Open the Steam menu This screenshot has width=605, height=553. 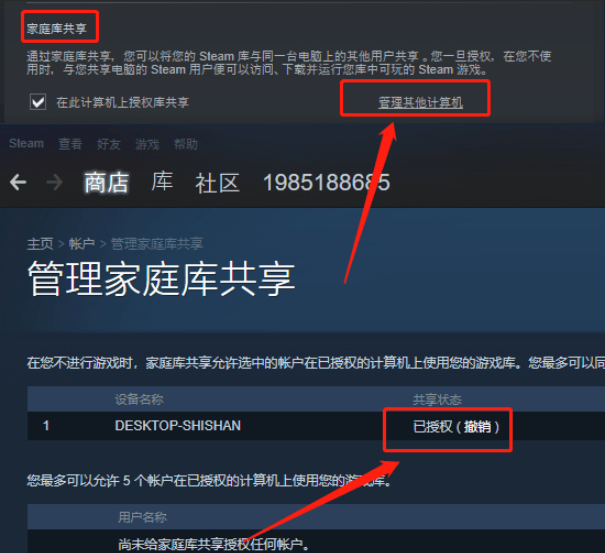click(26, 144)
